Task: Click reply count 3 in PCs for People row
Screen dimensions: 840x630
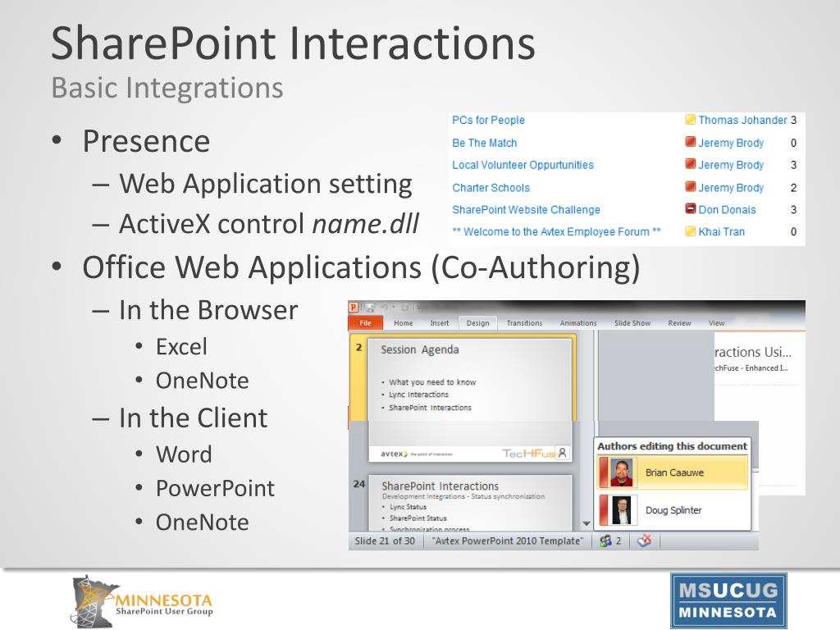Action: point(793,120)
